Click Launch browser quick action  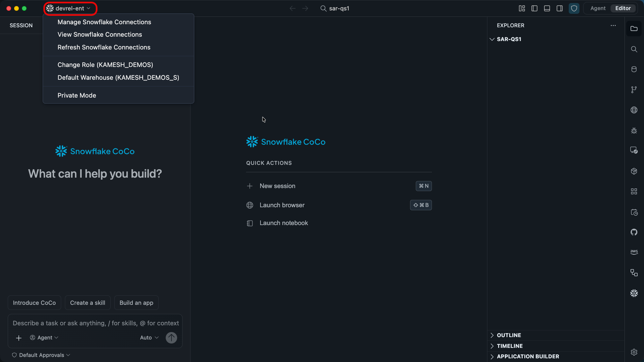pyautogui.click(x=339, y=205)
